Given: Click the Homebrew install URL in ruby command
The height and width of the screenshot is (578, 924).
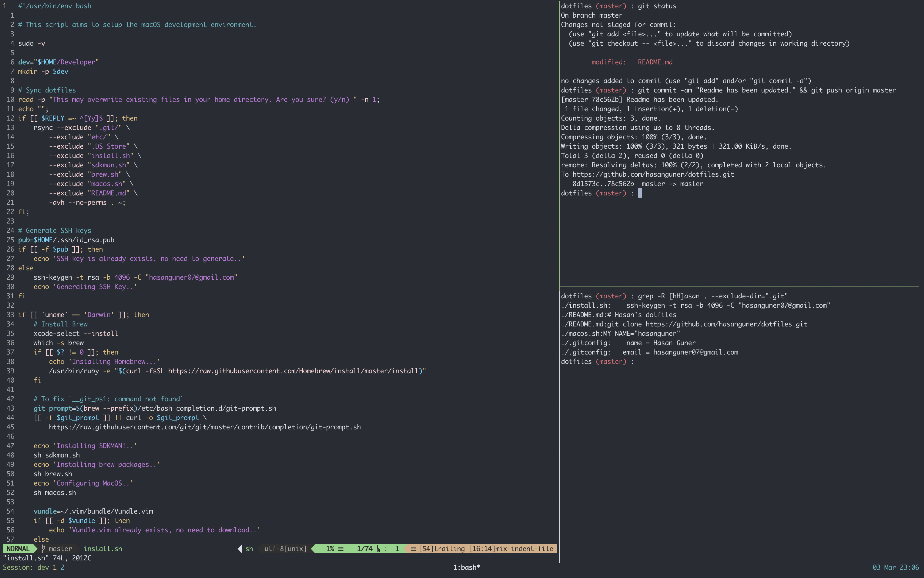Looking at the screenshot, I should [293, 371].
